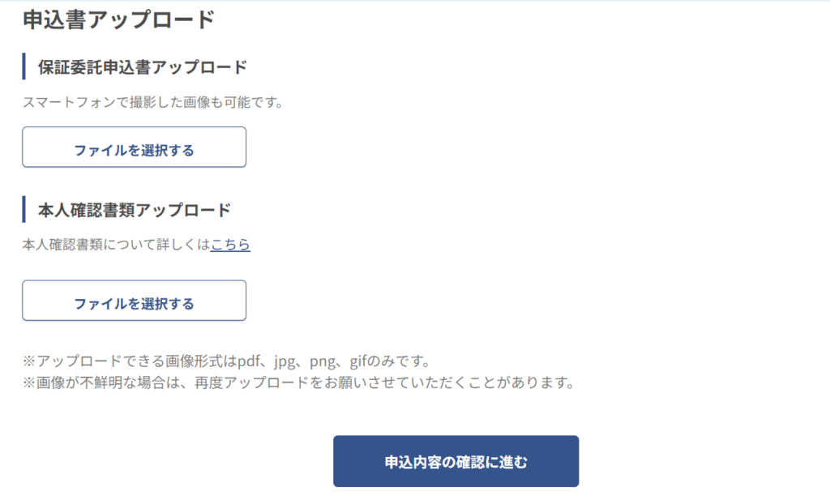The image size is (830, 504).
Task: Open the こちら link for 本人確認書類 details
Action: pos(230,245)
